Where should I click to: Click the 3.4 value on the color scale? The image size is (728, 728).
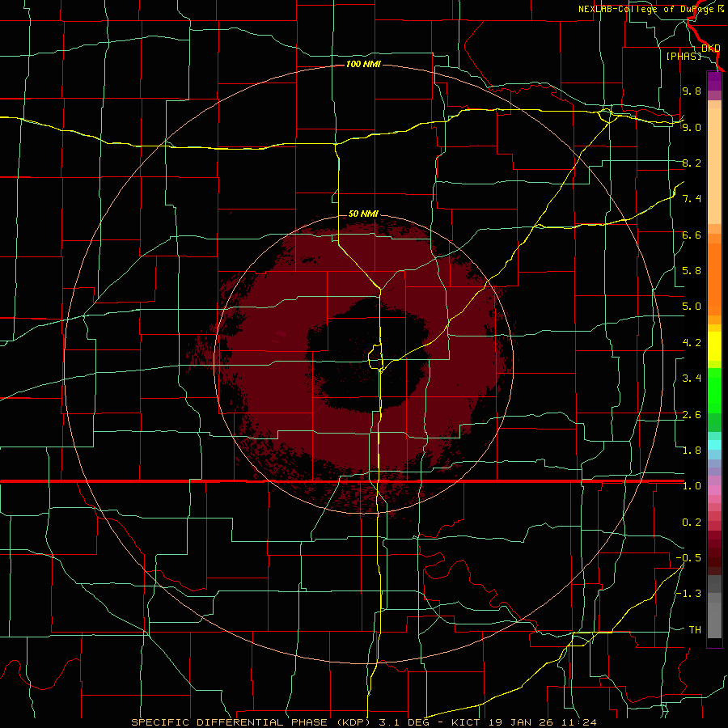pos(692,379)
